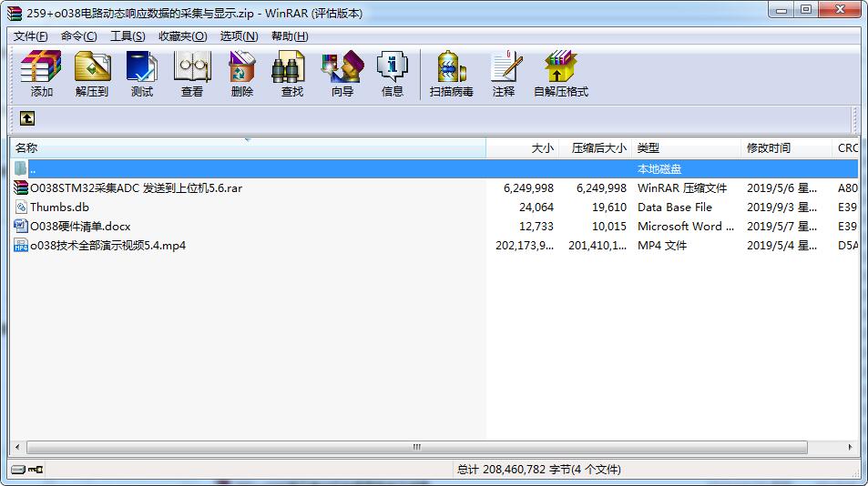Sort by the 修改时间 column header

click(x=786, y=147)
